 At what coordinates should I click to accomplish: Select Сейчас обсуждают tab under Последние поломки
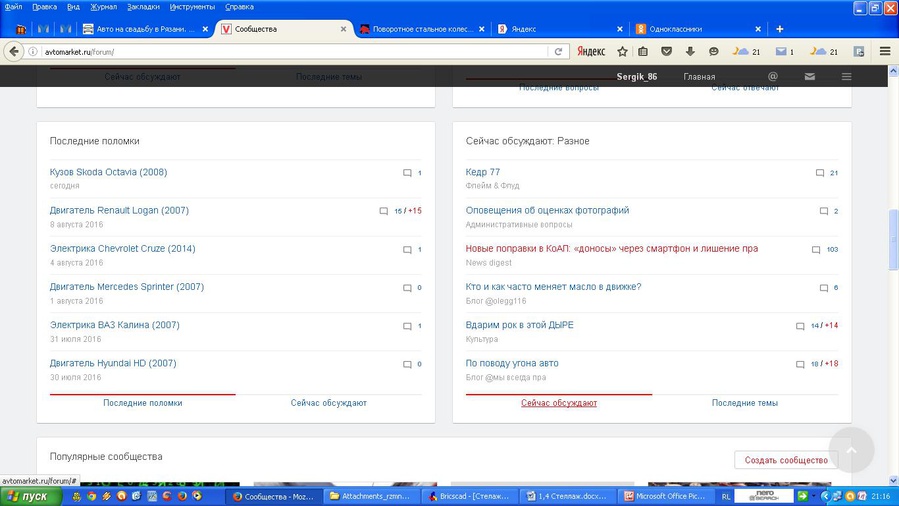point(329,403)
